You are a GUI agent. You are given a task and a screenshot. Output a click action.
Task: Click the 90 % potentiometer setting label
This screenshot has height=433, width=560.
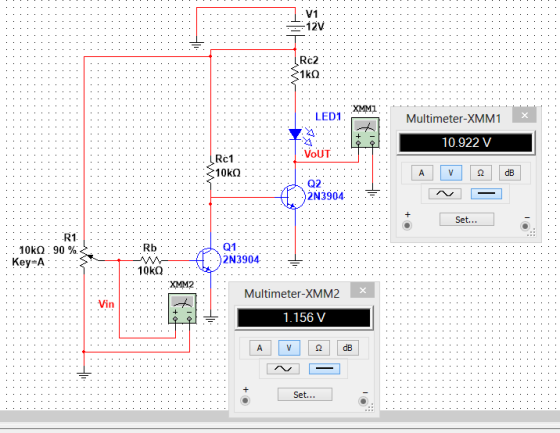(65, 250)
